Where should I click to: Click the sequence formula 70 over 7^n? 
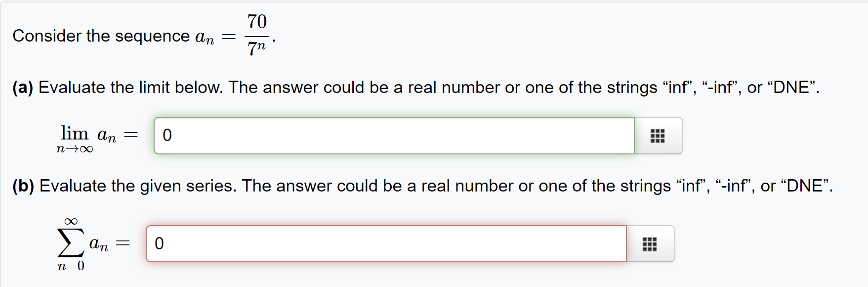tap(257, 32)
